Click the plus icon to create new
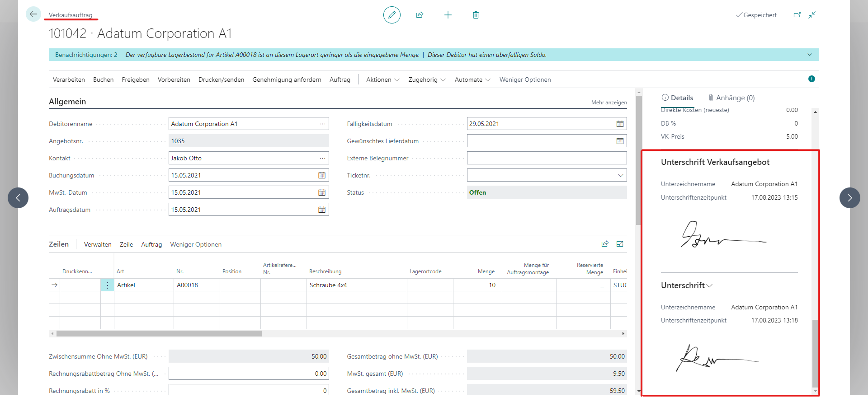This screenshot has height=397, width=868. (448, 15)
